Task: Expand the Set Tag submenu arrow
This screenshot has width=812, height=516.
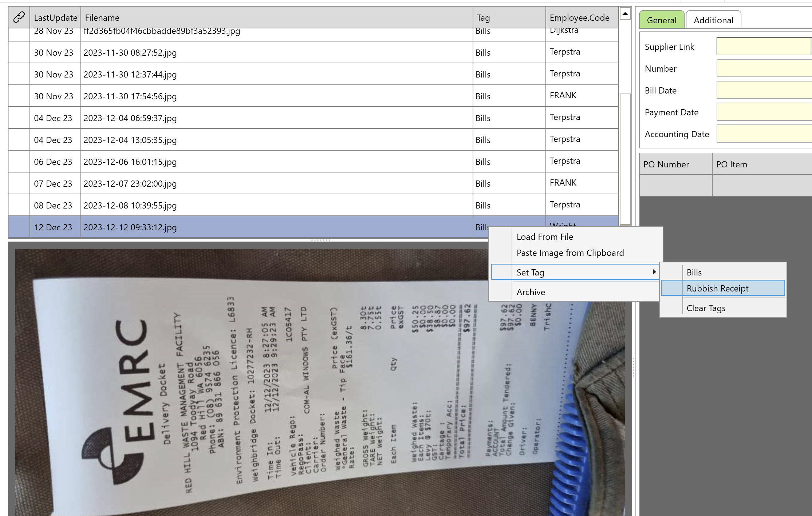Action: pos(654,272)
